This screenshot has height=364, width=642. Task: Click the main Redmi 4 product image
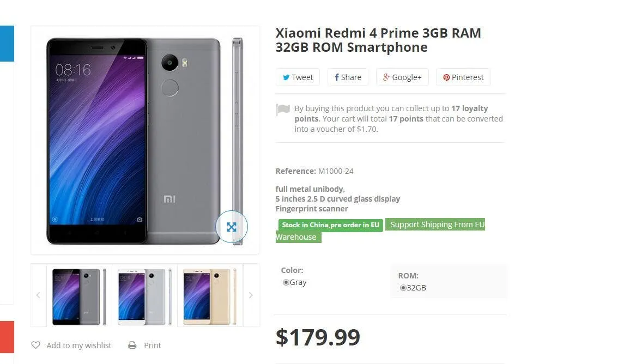[136, 140]
